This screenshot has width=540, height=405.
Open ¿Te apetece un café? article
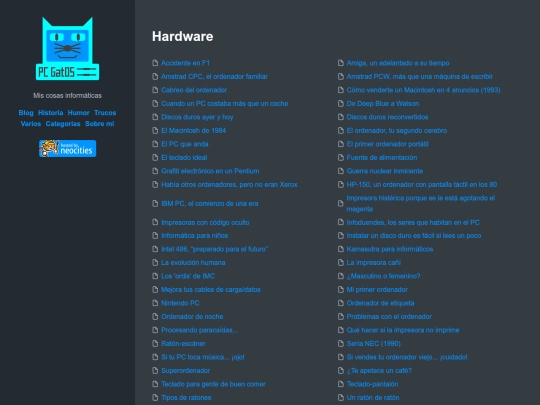(x=379, y=371)
